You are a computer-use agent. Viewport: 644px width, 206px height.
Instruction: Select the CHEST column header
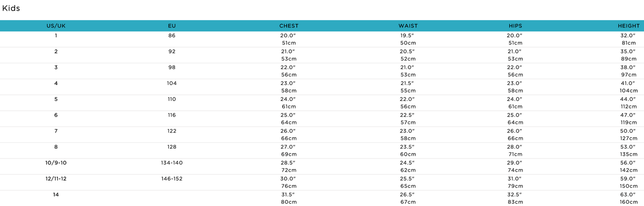[x=289, y=26]
